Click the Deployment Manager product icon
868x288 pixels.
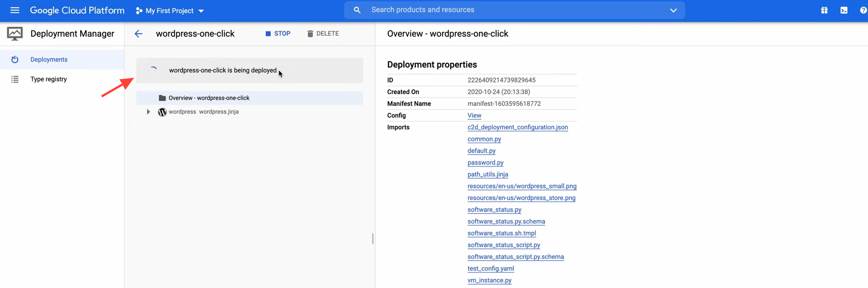pyautogui.click(x=15, y=34)
